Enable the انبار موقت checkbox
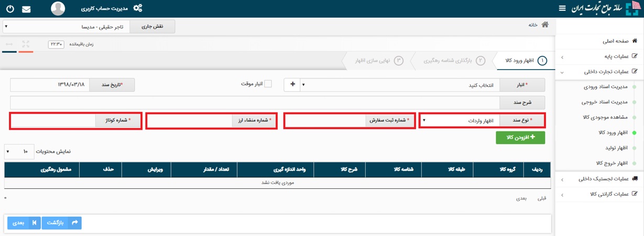 pos(268,84)
